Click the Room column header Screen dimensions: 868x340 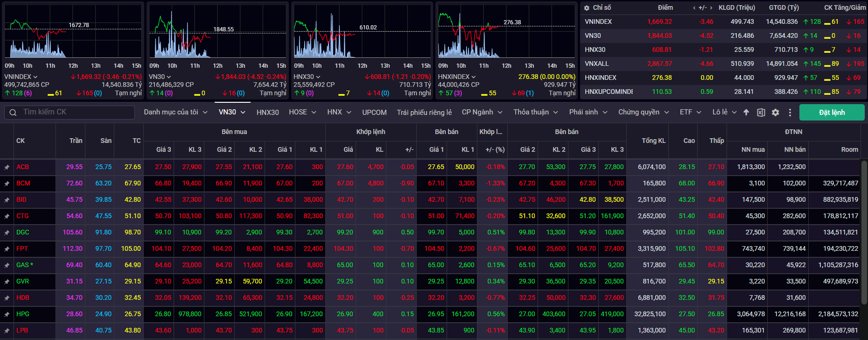point(849,149)
